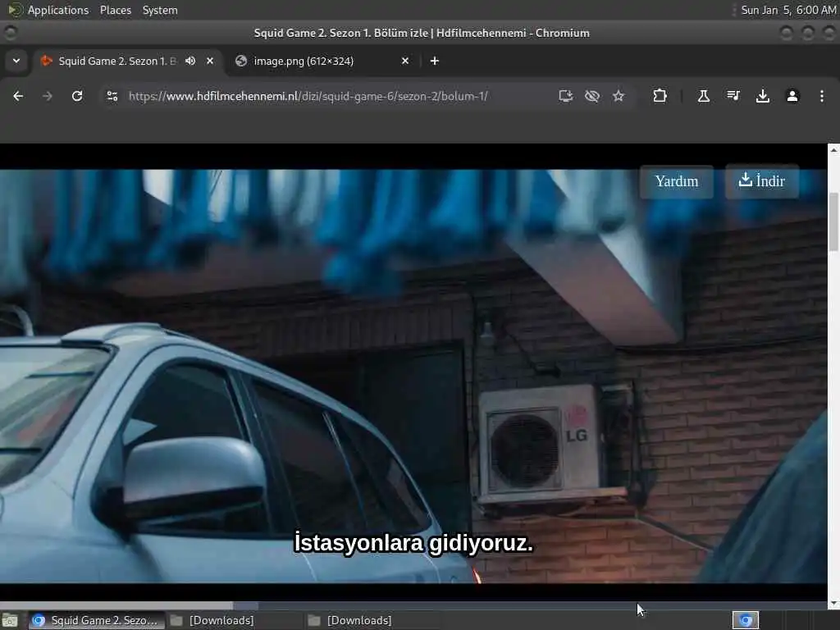The width and height of the screenshot is (840, 630).
Task: Click the clock showing Sun Jan 5
Action: click(x=788, y=10)
